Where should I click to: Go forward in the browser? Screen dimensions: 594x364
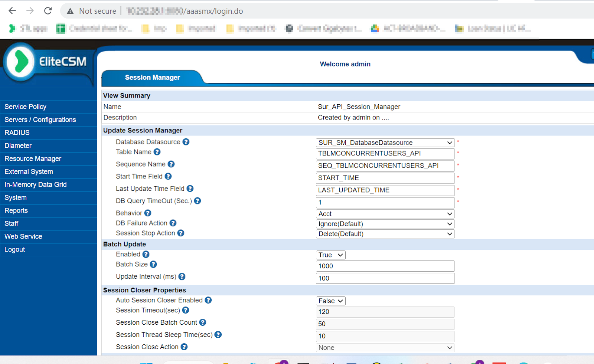(x=30, y=11)
